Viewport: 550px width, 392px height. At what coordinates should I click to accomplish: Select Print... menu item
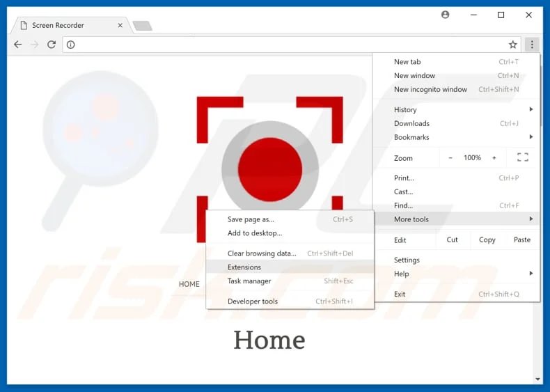pyautogui.click(x=456, y=178)
